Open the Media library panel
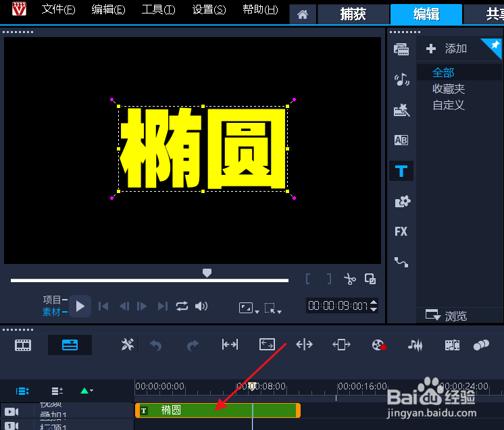Screen dimensions: 504x430 pyautogui.click(x=401, y=49)
